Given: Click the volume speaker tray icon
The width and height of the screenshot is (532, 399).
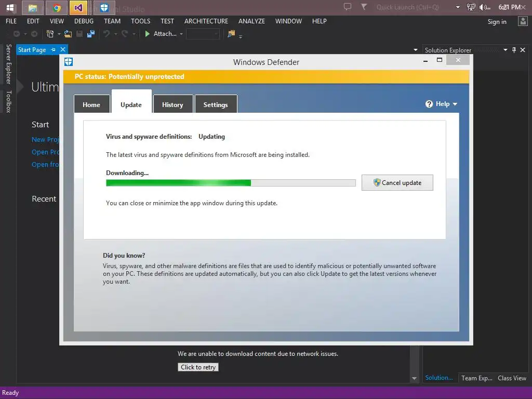Looking at the screenshot, I should pyautogui.click(x=484, y=7).
